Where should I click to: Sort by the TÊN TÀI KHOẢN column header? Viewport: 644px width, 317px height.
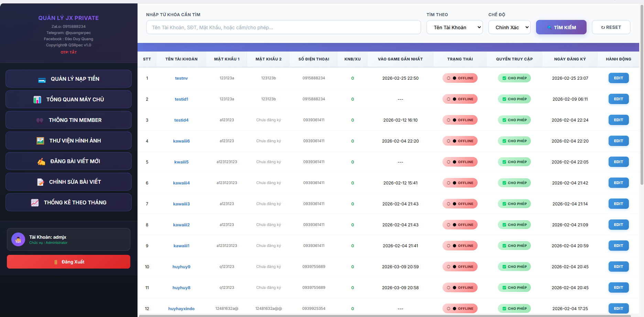point(181,59)
